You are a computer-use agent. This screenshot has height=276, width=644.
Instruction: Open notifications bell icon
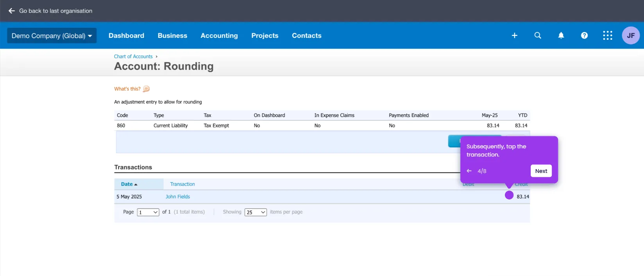(561, 36)
